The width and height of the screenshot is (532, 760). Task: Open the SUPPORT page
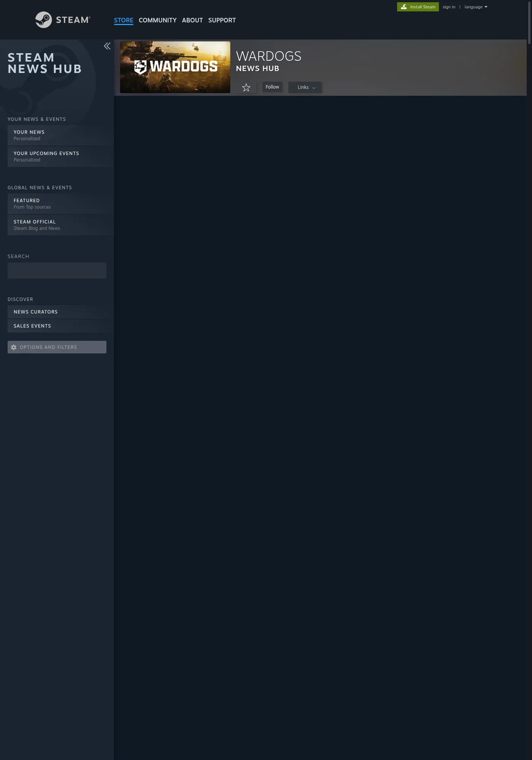[x=222, y=20]
